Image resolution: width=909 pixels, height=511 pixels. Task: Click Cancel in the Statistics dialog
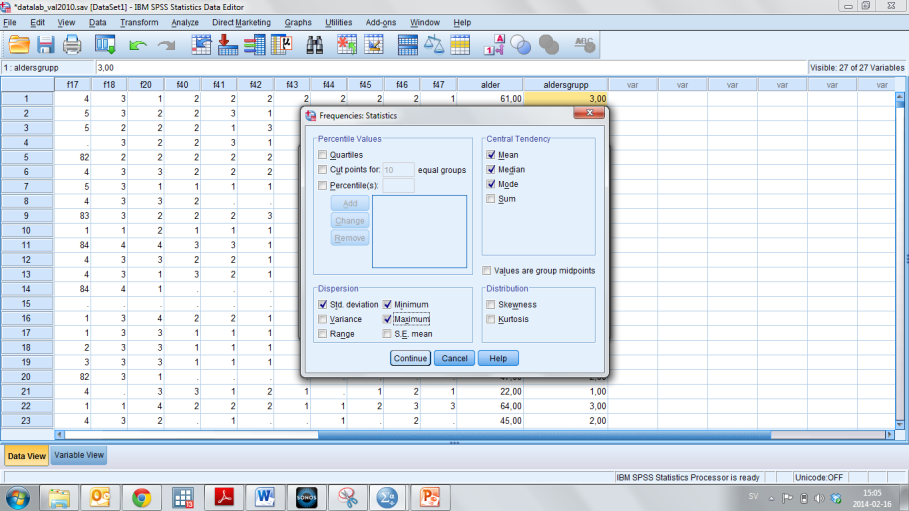454,358
